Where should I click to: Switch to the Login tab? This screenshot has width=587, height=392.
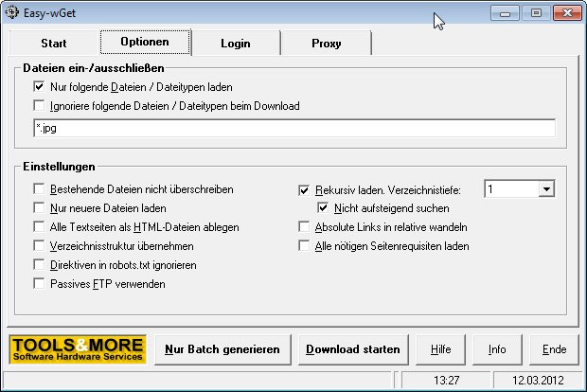coord(236,43)
